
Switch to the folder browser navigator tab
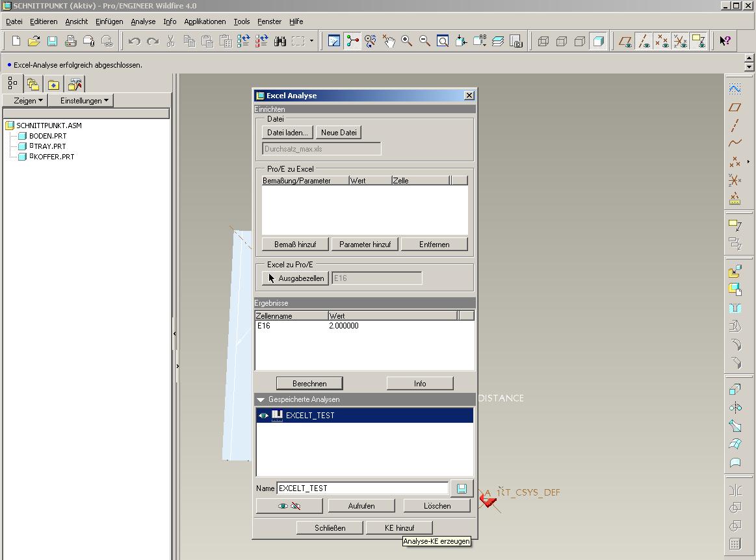[33, 85]
